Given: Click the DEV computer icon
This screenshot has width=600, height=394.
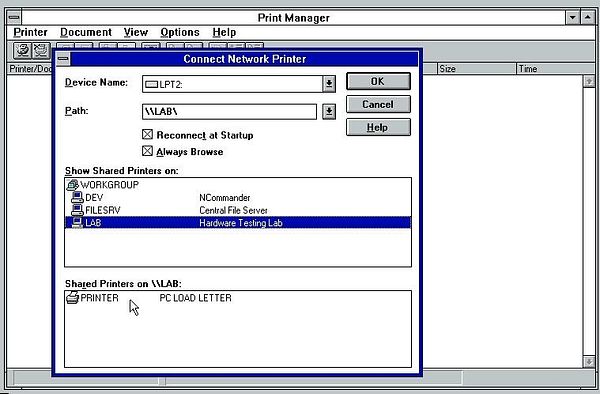Looking at the screenshot, I should tap(77, 197).
